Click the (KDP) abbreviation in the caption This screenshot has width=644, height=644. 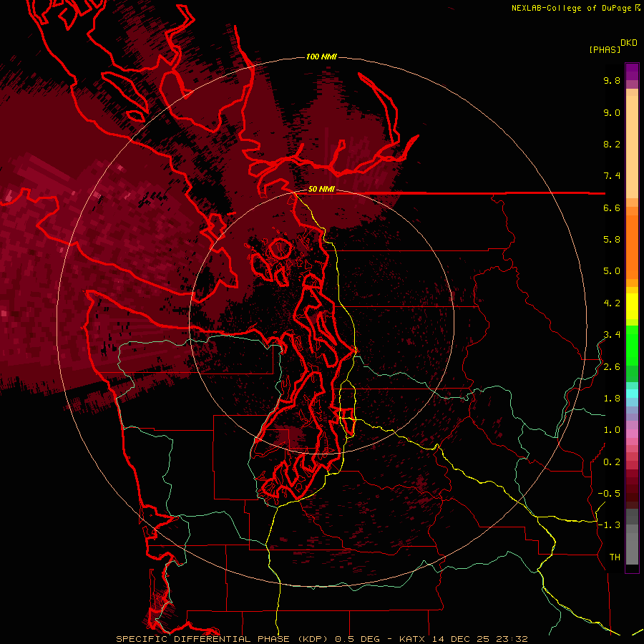[x=311, y=639]
